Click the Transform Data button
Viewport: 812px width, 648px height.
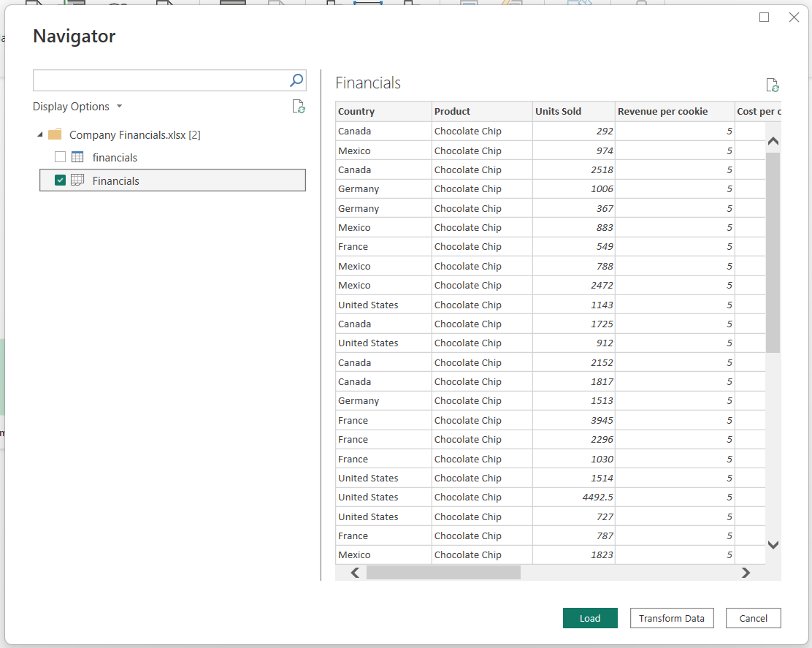pos(672,618)
